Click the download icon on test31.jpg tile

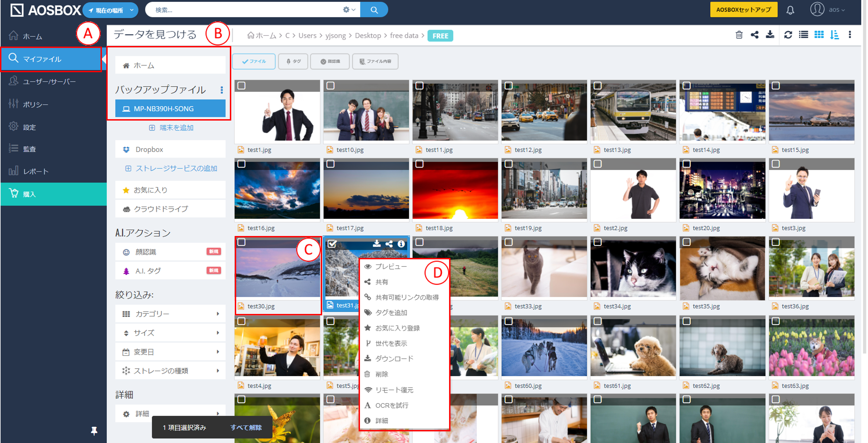376,244
